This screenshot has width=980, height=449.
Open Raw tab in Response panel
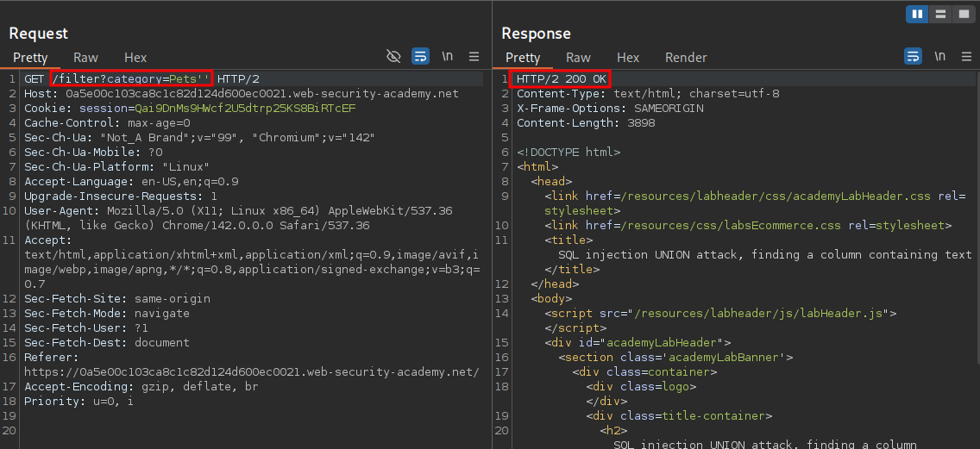point(578,58)
